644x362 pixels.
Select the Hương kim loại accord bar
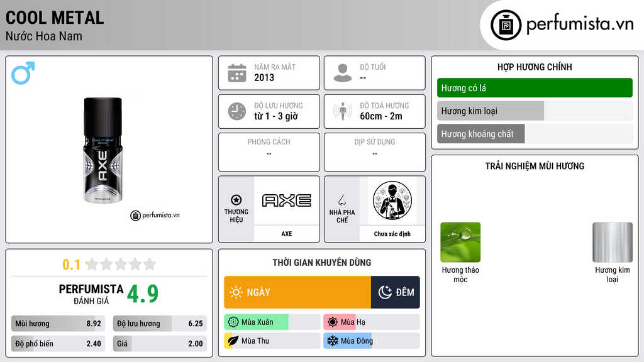point(535,111)
